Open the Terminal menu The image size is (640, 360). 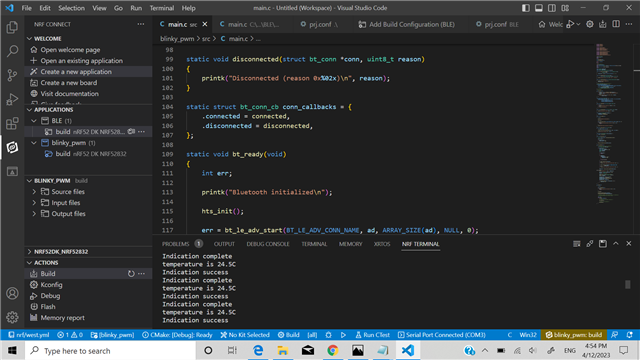tap(162, 8)
